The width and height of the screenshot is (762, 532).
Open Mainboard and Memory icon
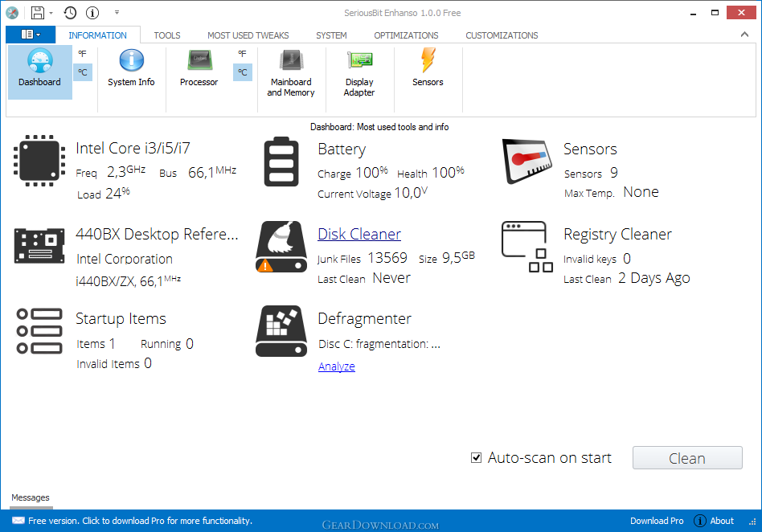pyautogui.click(x=291, y=61)
